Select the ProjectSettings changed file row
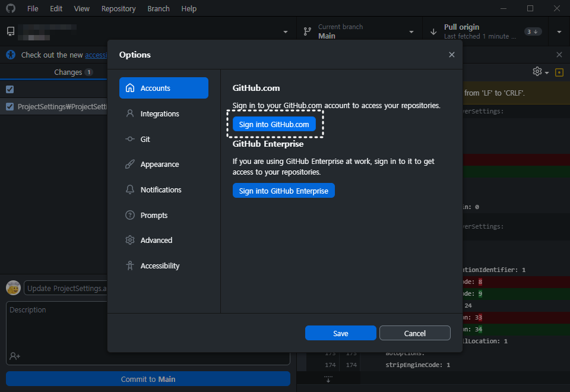 [54, 106]
